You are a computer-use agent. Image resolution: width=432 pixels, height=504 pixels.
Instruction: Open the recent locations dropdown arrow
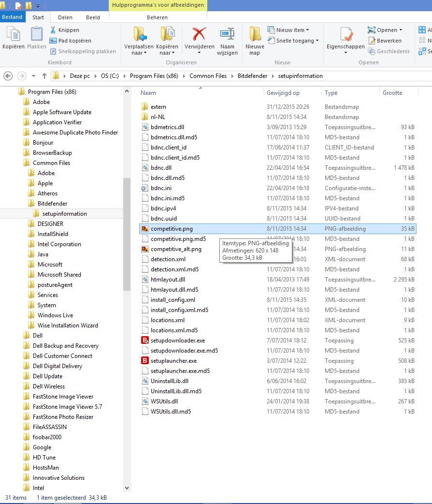(x=33, y=76)
